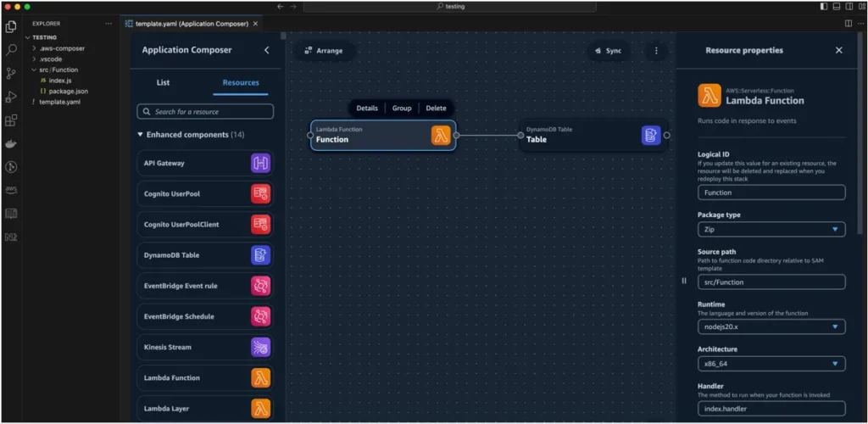Image resolution: width=868 pixels, height=424 pixels.
Task: Click the Explorer more actions ellipsis
Action: click(108, 24)
